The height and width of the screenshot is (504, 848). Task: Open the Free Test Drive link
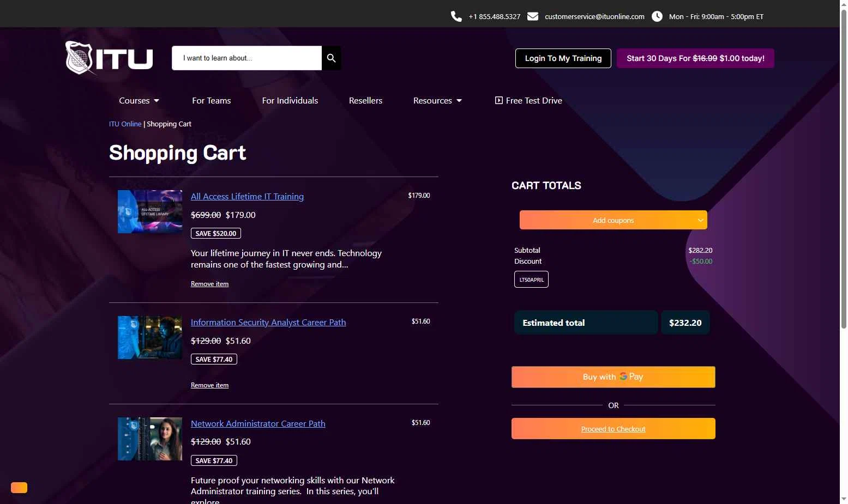point(528,100)
